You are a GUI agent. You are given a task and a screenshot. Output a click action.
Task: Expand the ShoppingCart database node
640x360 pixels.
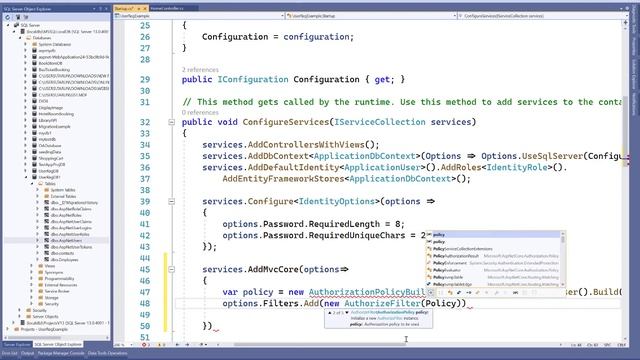pos(26,158)
